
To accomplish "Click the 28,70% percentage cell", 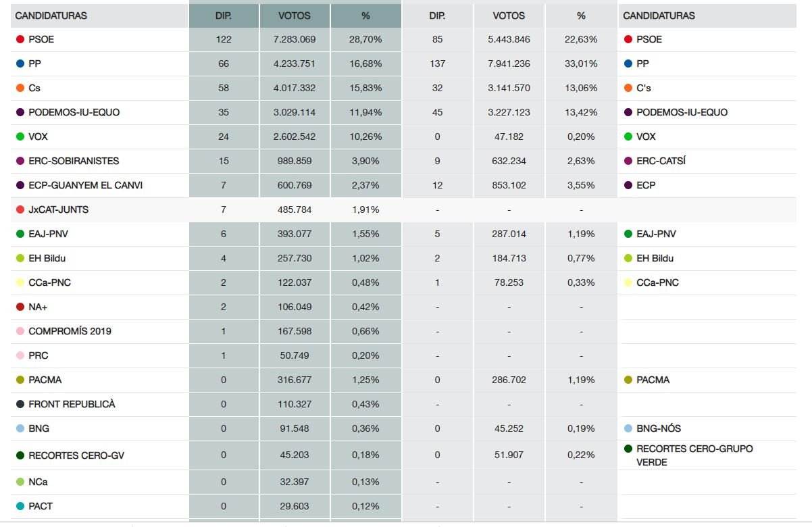I will tap(366, 39).
